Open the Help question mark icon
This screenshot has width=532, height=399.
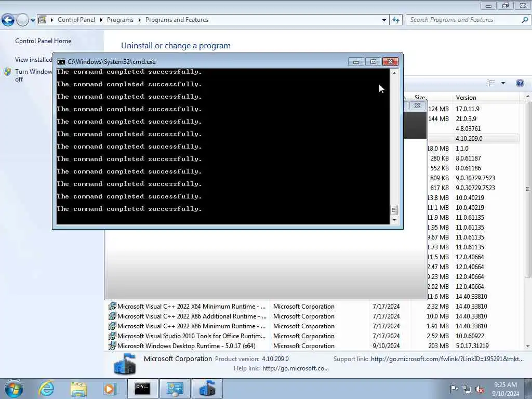(520, 83)
